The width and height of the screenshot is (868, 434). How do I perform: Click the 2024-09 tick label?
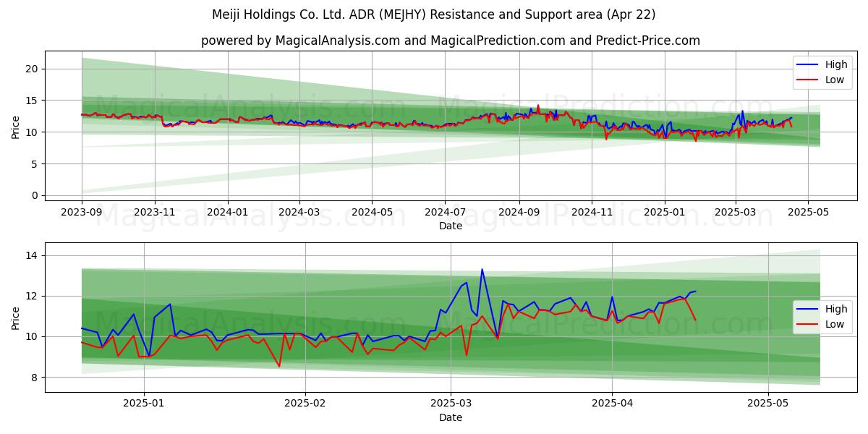(x=519, y=212)
